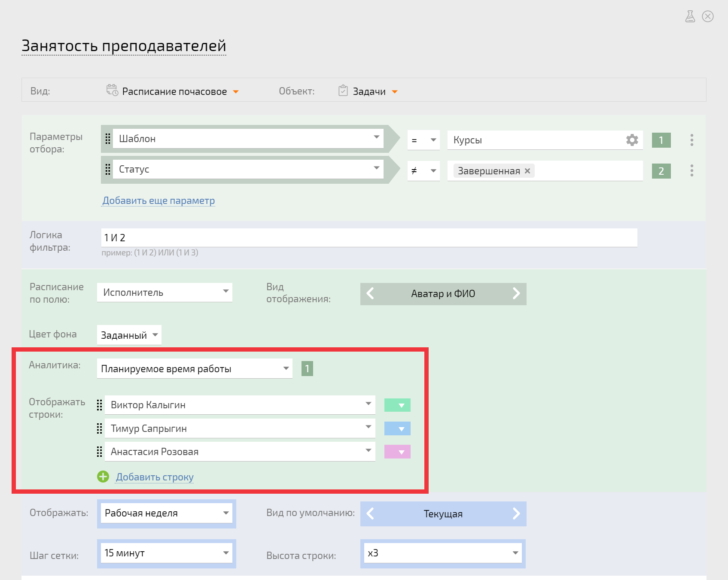The height and width of the screenshot is (580, 728).
Task: Pick color for Виктор Калыгин green swatch
Action: click(x=397, y=405)
